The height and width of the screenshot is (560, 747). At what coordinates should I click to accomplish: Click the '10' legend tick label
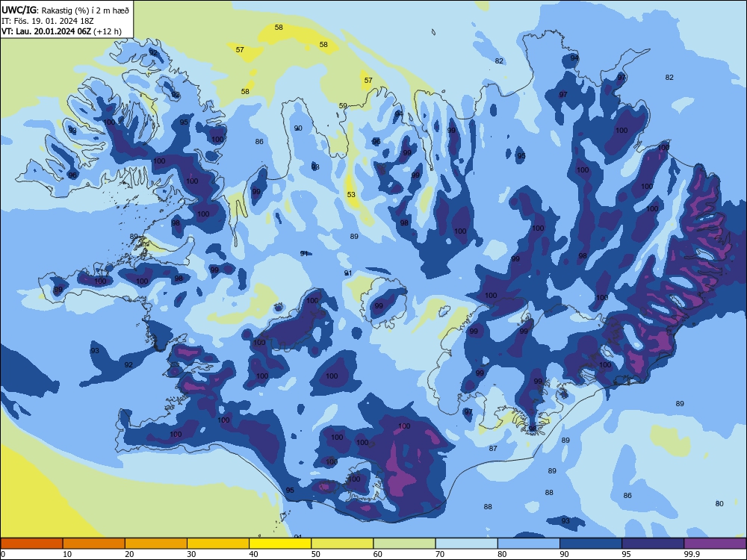coord(67,554)
